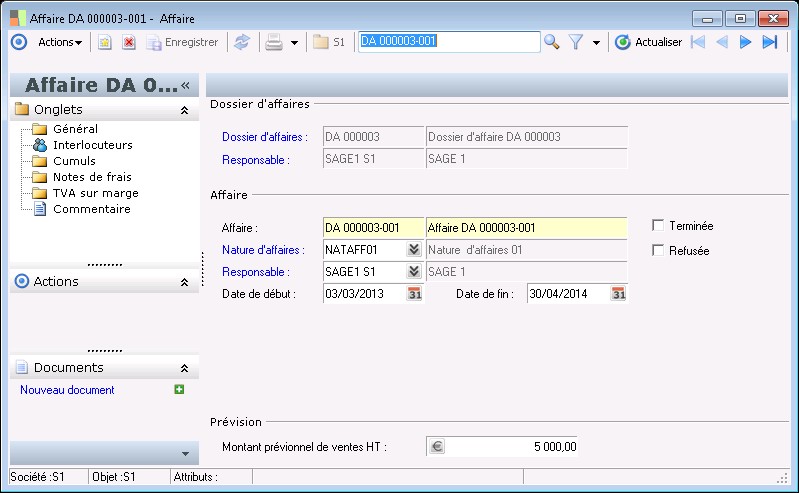799x493 pixels.
Task: Collapse the Onglets panel section
Action: click(x=184, y=110)
